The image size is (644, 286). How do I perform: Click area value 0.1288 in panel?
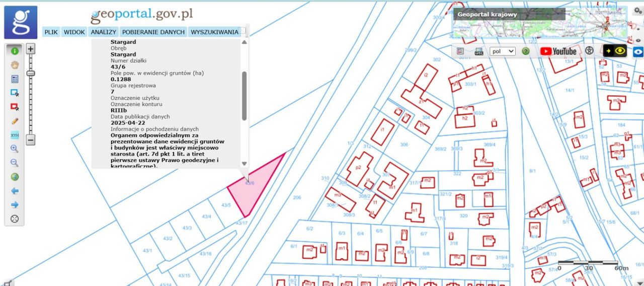[x=121, y=80]
